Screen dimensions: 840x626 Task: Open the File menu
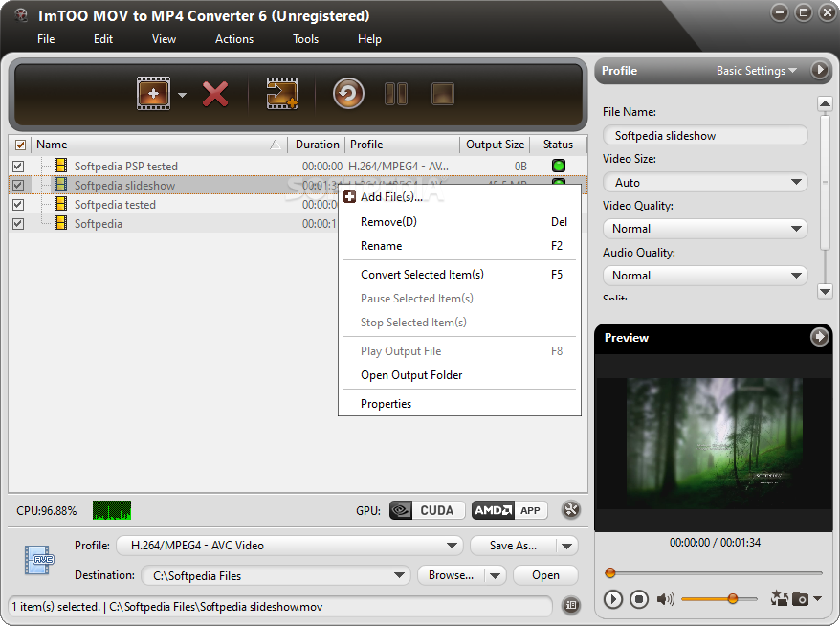click(46, 39)
